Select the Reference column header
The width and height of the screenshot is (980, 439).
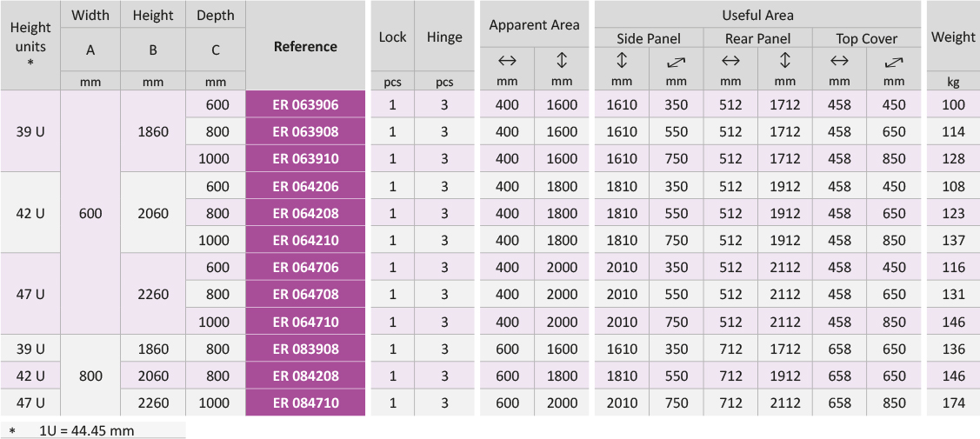tap(305, 46)
